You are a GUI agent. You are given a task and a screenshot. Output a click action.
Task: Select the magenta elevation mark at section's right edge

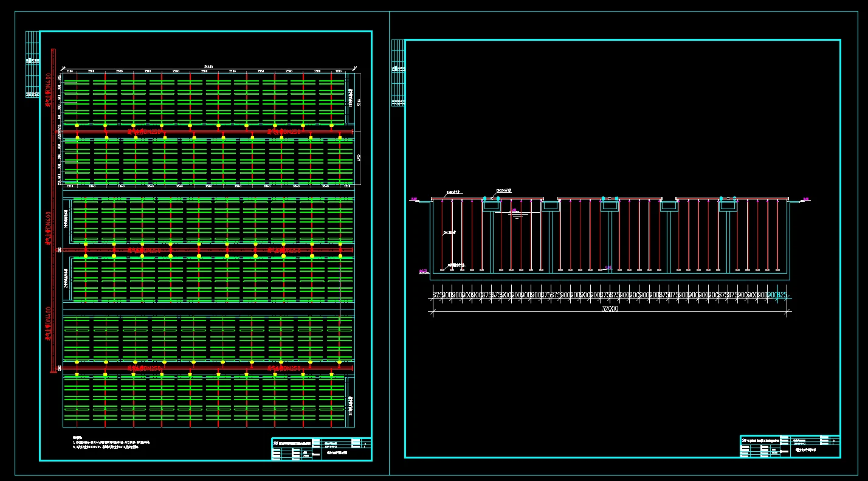point(806,199)
